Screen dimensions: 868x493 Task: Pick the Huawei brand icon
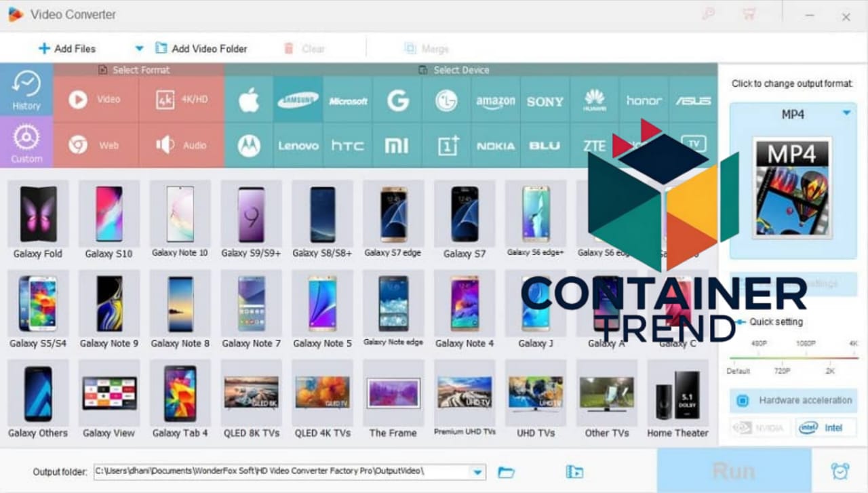(595, 100)
